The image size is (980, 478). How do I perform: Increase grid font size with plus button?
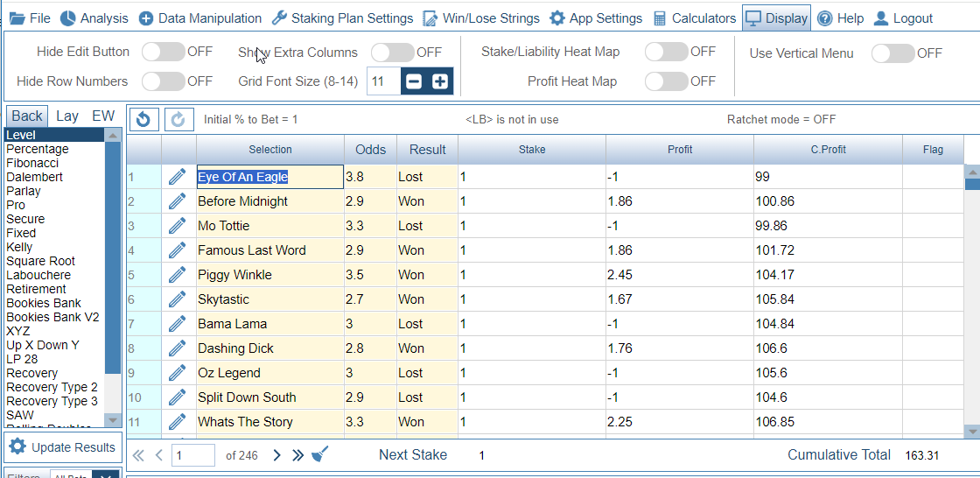coord(439,81)
